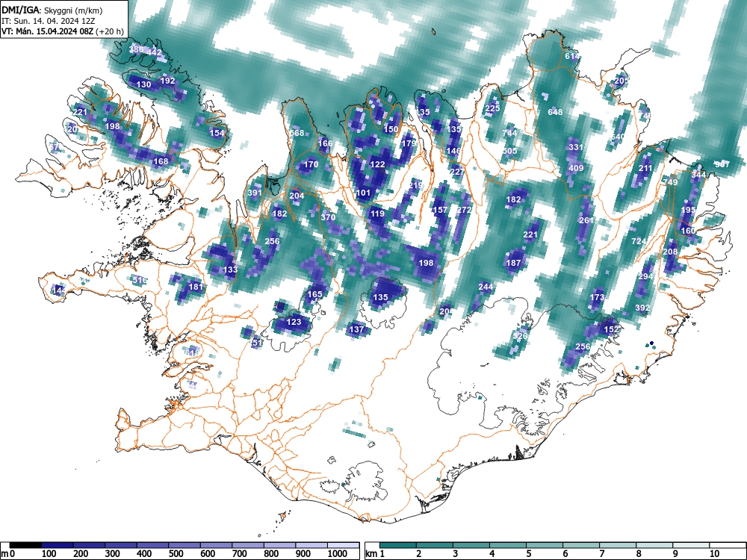The image size is (747, 560).
Task: Click the map value 261
Action: (x=586, y=220)
